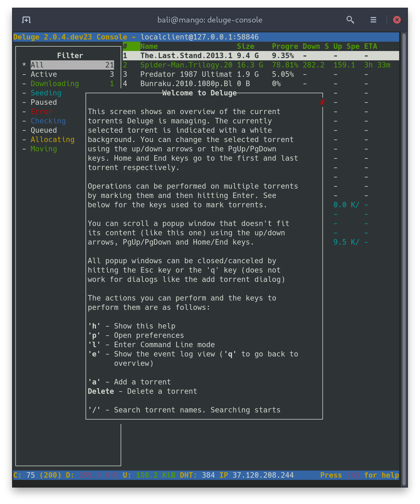The width and height of the screenshot is (420, 504).
Task: Click the '/' - Search torrent names line
Action: pos(184,410)
